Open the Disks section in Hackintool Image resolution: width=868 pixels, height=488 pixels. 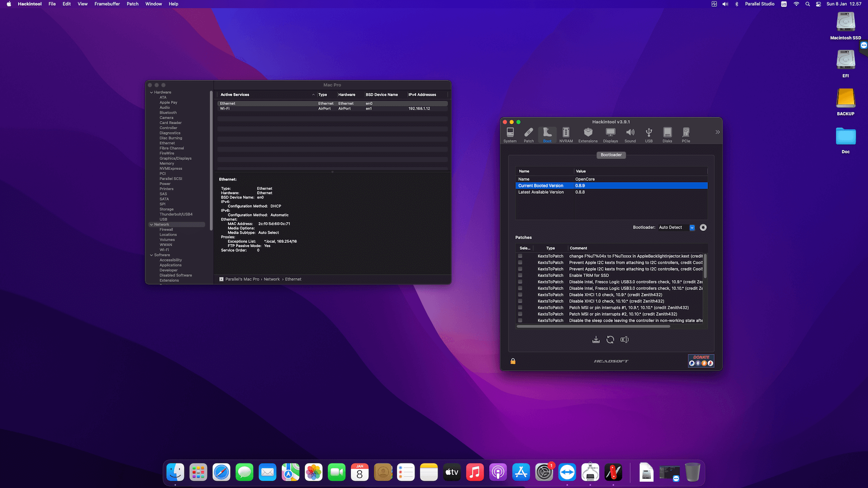pyautogui.click(x=667, y=135)
